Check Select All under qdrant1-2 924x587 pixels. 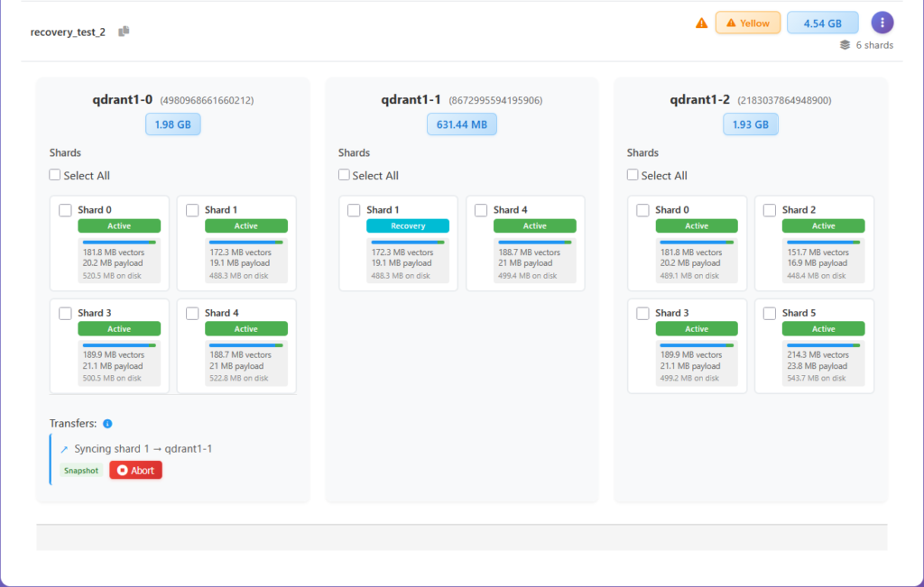click(633, 176)
